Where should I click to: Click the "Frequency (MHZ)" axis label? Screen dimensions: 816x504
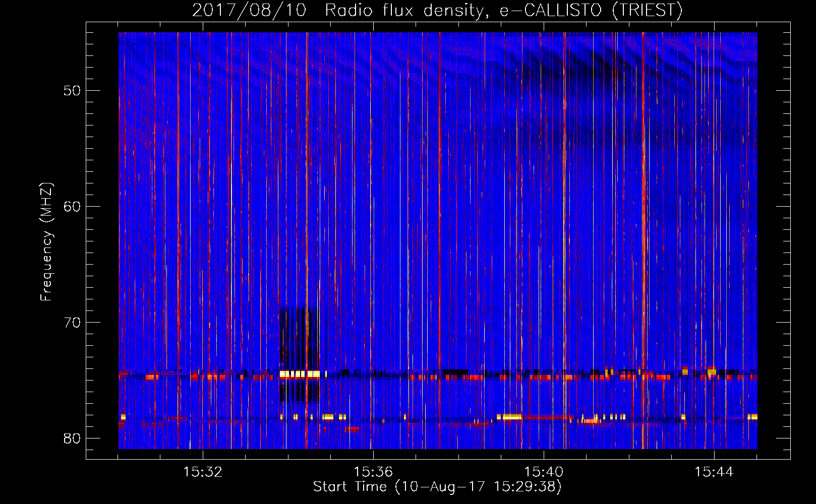(x=46, y=242)
